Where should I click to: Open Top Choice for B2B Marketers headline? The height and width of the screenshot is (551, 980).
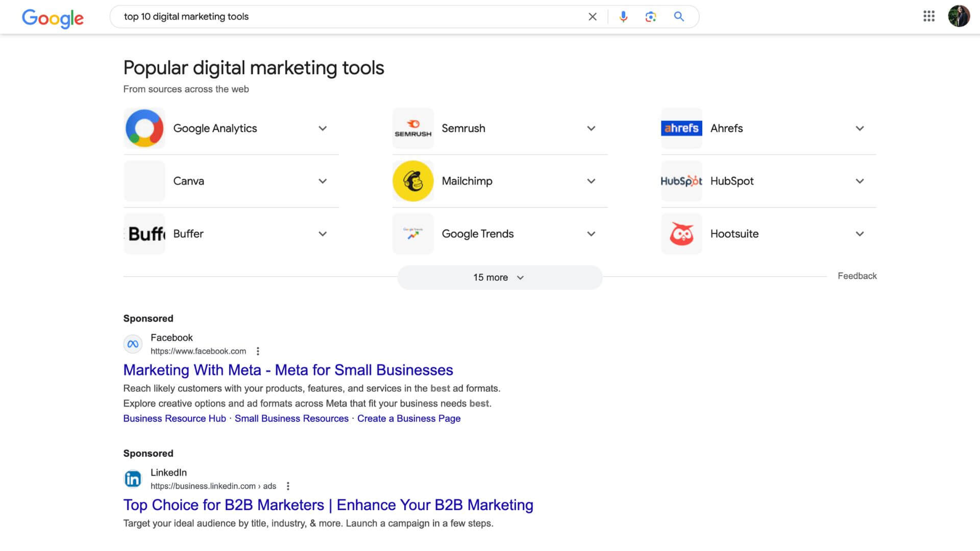coord(328,505)
